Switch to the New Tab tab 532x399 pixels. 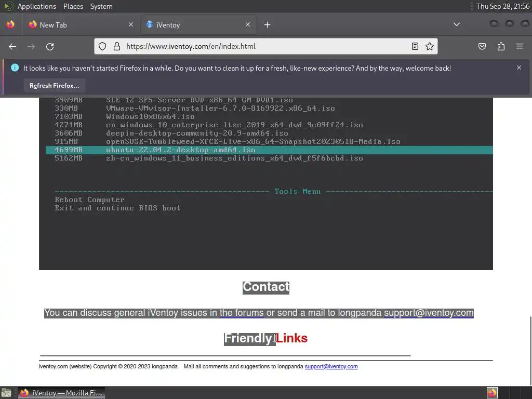pyautogui.click(x=81, y=25)
